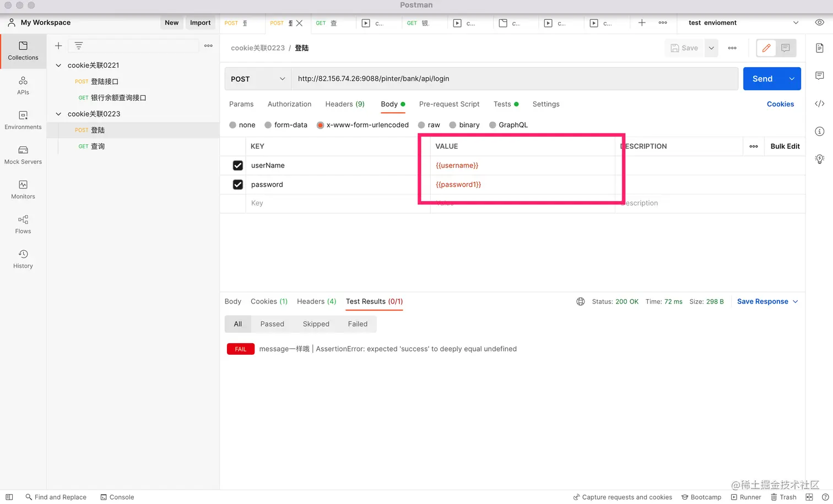The image size is (833, 504).
Task: Open the request info pane
Action: [820, 131]
